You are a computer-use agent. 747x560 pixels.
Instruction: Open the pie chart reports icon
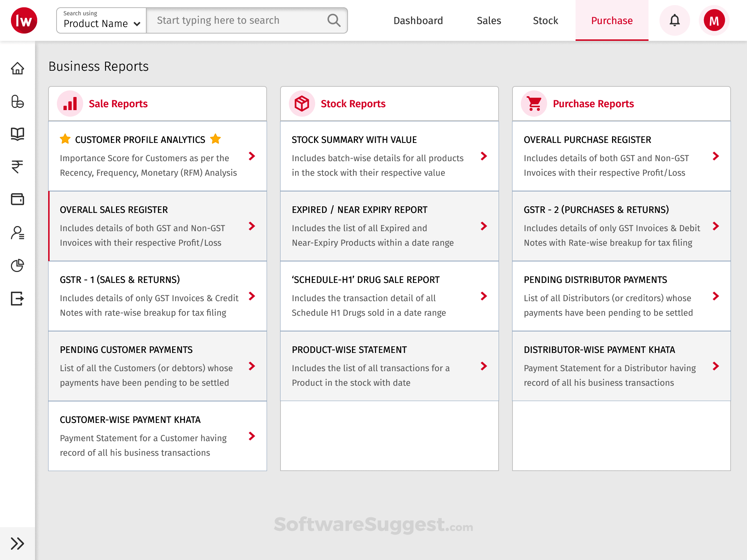(18, 265)
